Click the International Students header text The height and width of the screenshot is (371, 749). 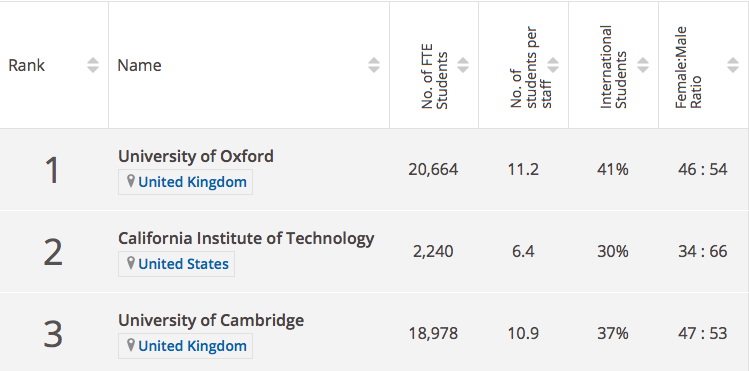coord(613,67)
